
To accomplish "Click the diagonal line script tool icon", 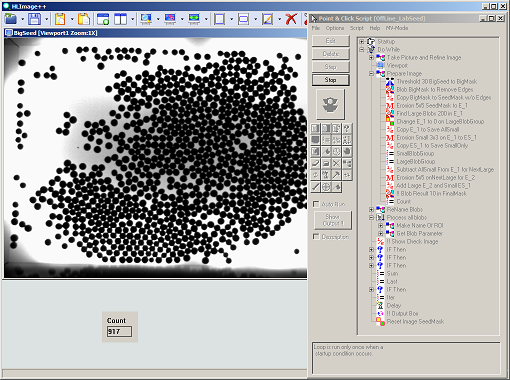I will [x=316, y=187].
